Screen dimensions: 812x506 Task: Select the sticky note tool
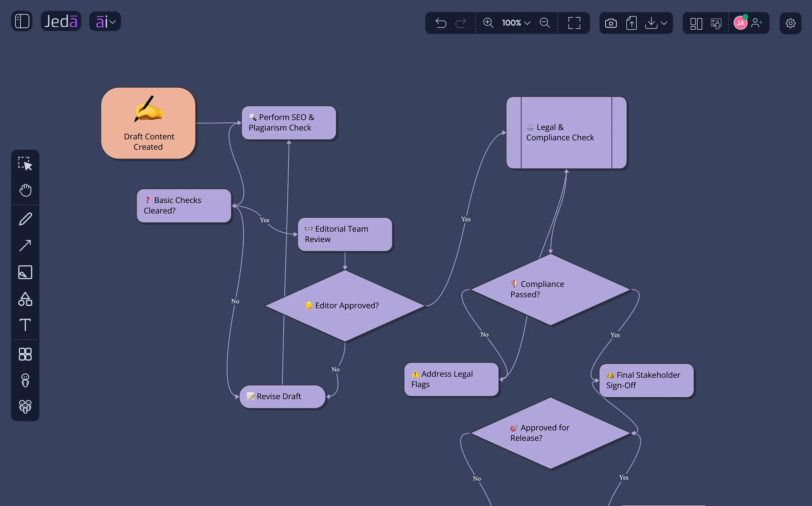(x=25, y=272)
